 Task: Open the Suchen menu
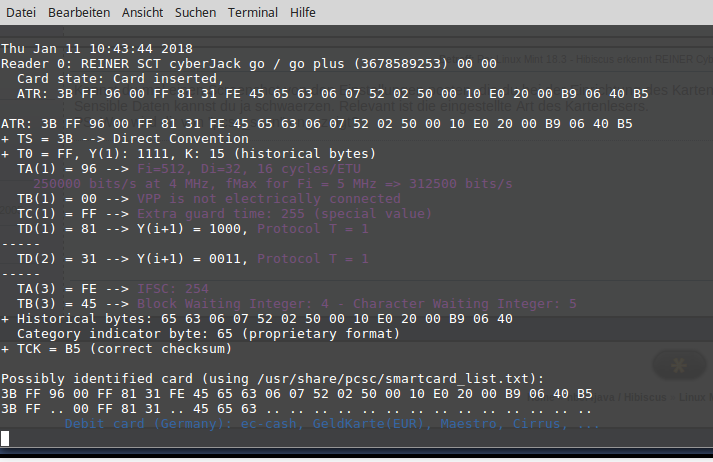[x=195, y=13]
